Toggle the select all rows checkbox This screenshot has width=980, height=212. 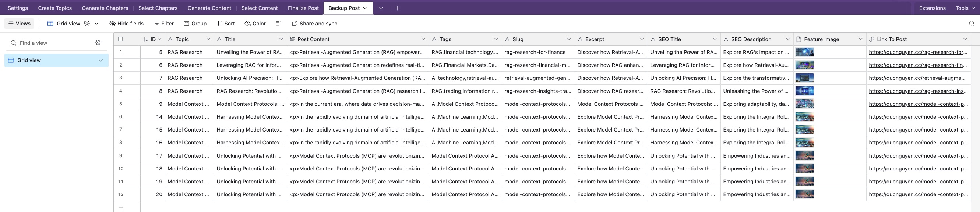click(121, 39)
